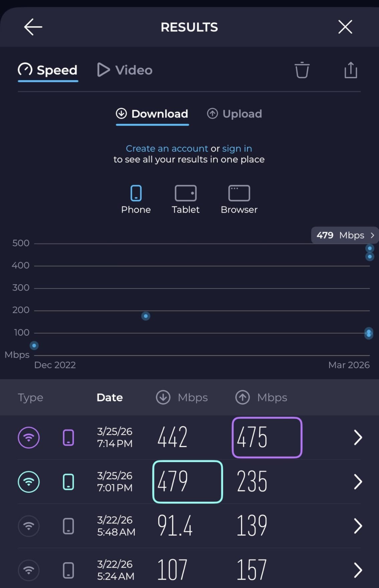Expand the 479 Mbps chart tooltip
This screenshot has width=379, height=588.
tap(345, 235)
